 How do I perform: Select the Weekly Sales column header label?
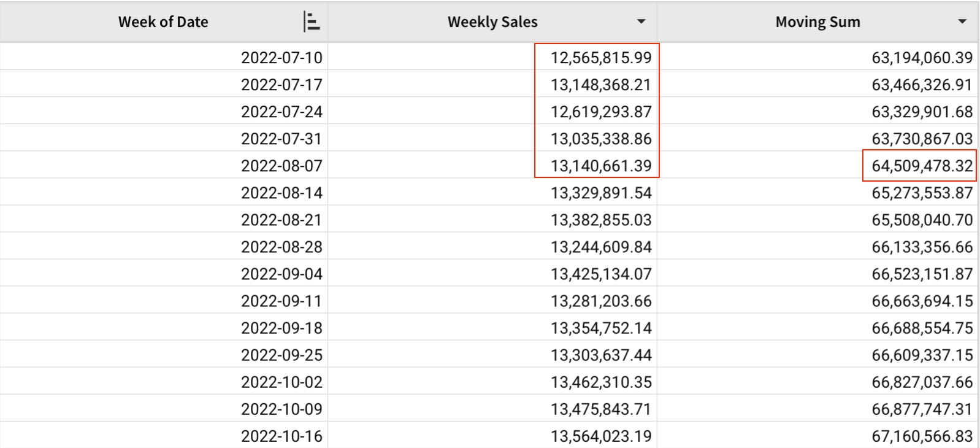pyautogui.click(x=492, y=22)
